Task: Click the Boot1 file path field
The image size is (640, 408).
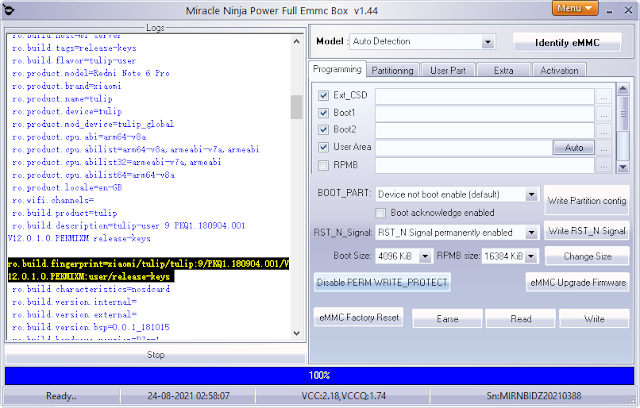Action: click(484, 113)
